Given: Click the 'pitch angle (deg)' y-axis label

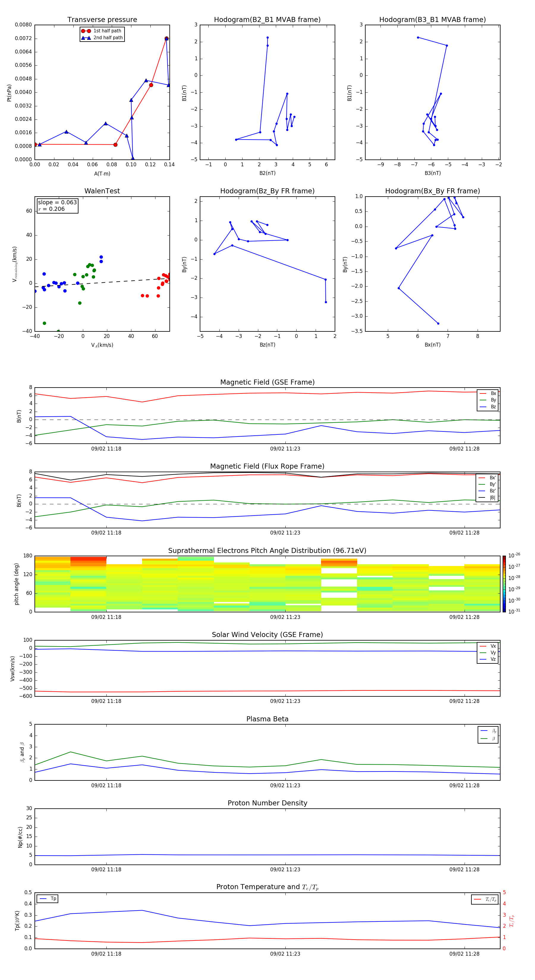Looking at the screenshot, I should tap(16, 584).
